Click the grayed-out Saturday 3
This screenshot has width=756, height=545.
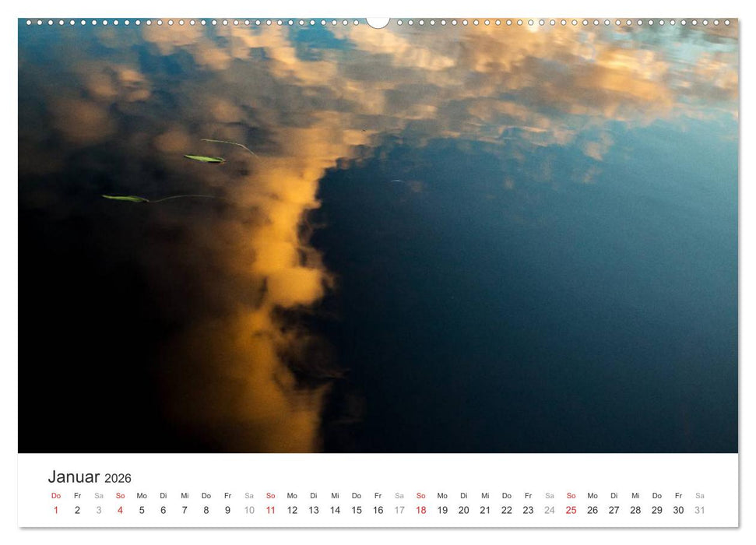(98, 509)
